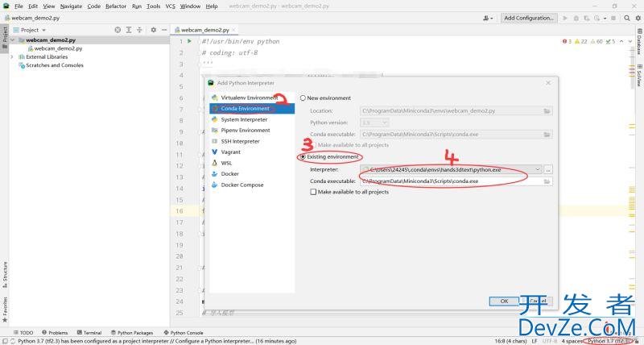Click run gutter arrow on line 1
This screenshot has height=345, width=644.
point(189,41)
